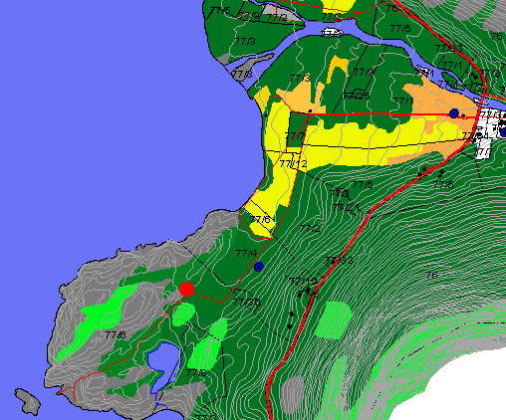Viewport: 506px width, 420px height.
Task: Select 77/6 label in the yellow coastal strip
Action: [x=262, y=219]
